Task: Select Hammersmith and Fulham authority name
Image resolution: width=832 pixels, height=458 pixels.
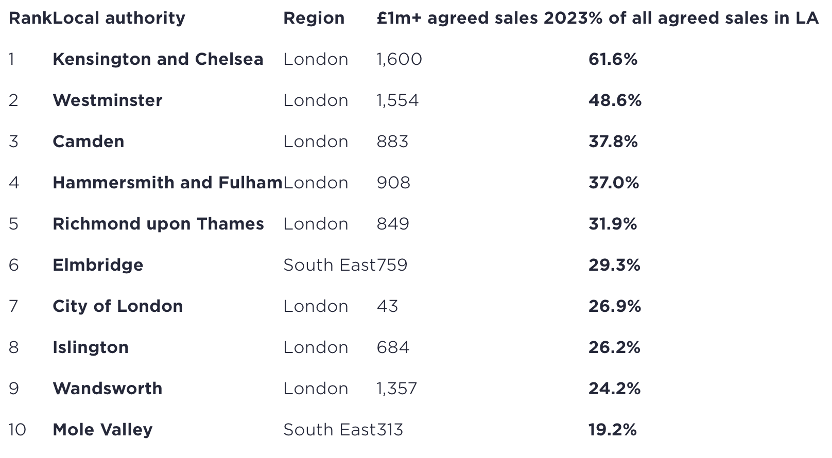Action: 167,182
